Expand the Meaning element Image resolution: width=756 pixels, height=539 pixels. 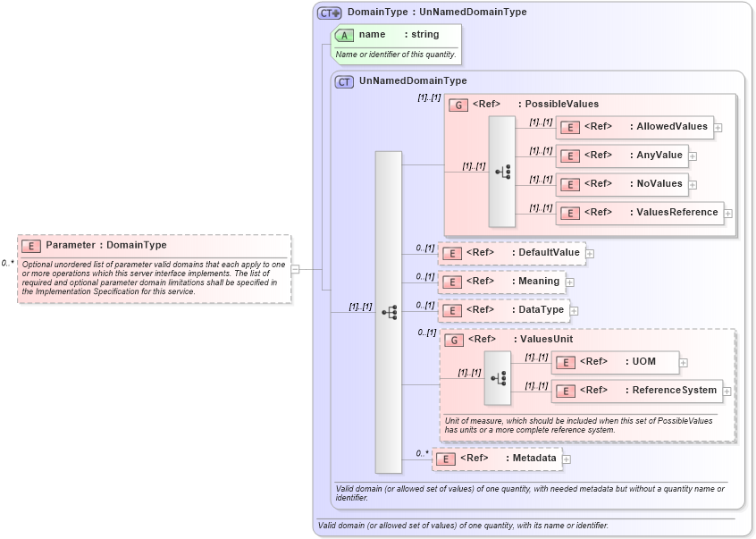pos(570,282)
